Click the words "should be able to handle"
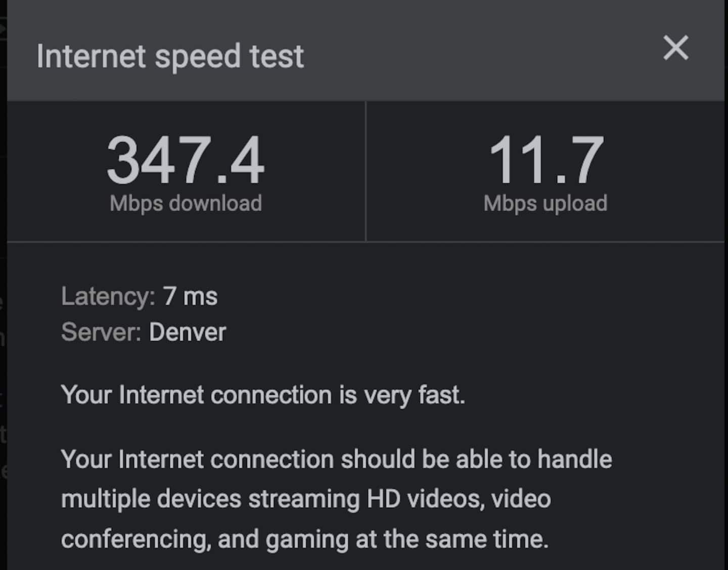 click(x=476, y=459)
